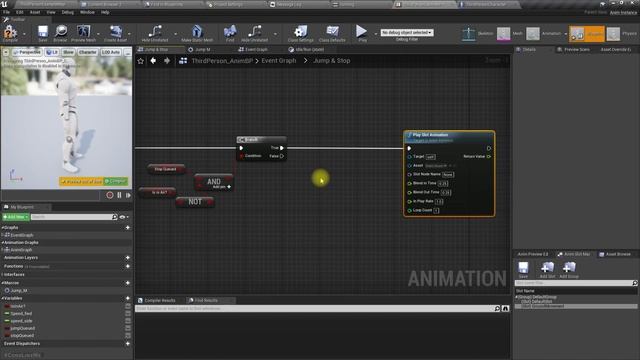The height and width of the screenshot is (360, 640).
Task: Switch to the Event Graph tab
Action: 253,49
